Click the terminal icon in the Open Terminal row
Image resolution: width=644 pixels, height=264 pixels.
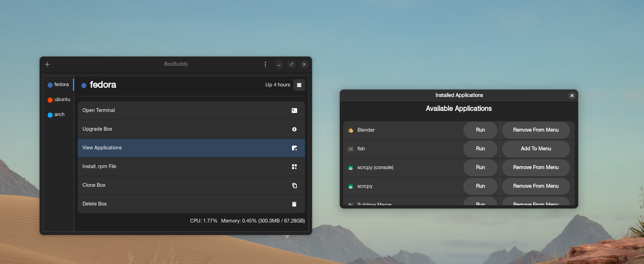point(294,111)
